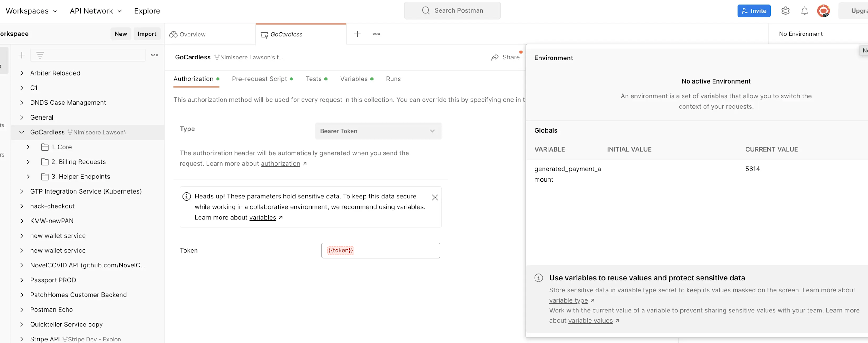Switch to the Pre-request Script tab

259,79
